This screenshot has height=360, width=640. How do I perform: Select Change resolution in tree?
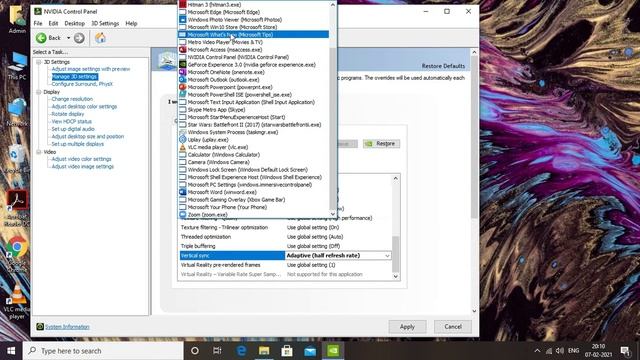coord(72,99)
